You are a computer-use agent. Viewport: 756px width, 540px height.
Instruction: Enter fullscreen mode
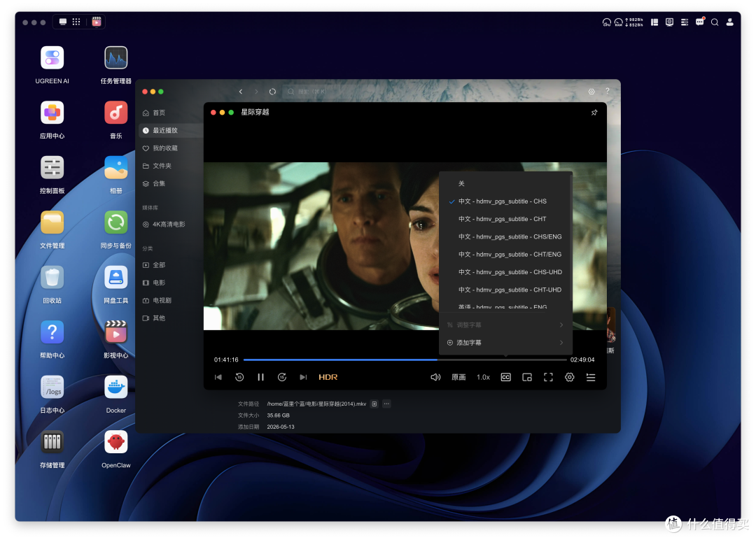tap(548, 377)
